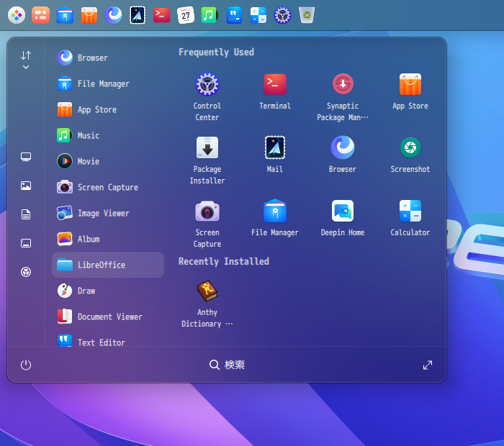The height and width of the screenshot is (446, 504).
Task: Open Pictures folder shortcut in sidebar
Action: pos(26,186)
